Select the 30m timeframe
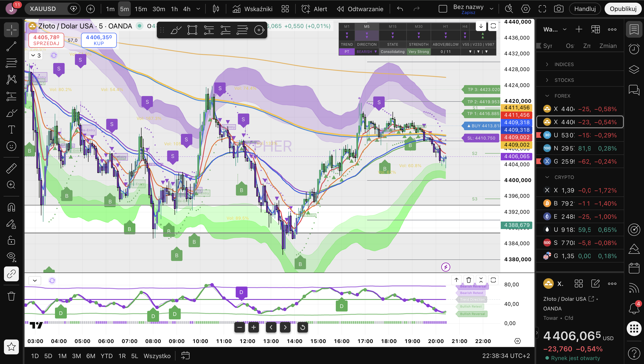Viewport: 644px width, 364px height. 159,9
